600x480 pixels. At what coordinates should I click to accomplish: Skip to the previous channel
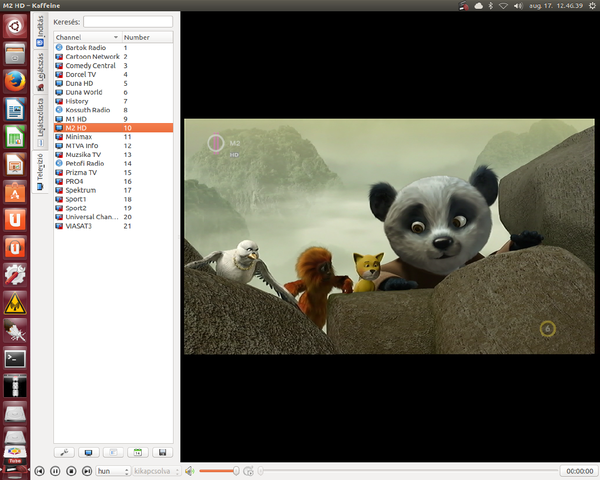point(39,471)
